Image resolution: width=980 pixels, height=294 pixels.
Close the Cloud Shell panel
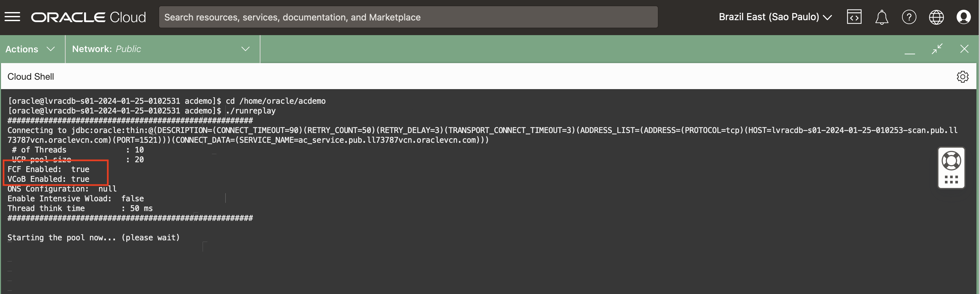964,49
